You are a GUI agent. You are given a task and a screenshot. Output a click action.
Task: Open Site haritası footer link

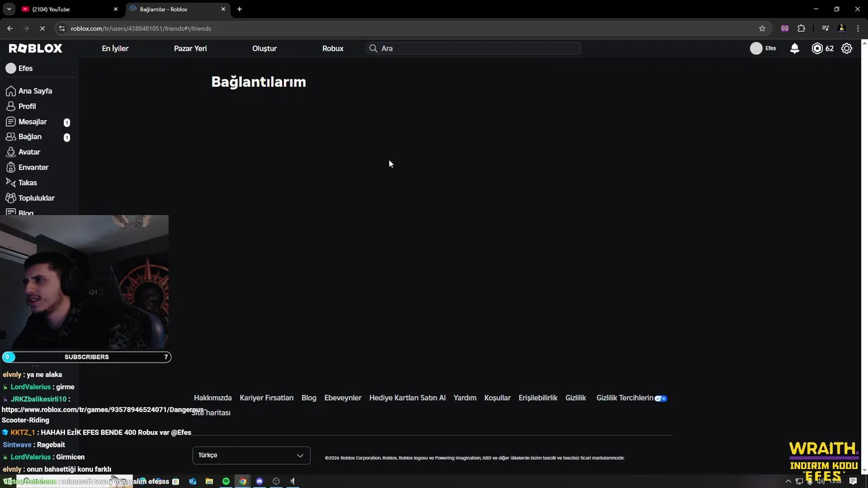pos(212,413)
